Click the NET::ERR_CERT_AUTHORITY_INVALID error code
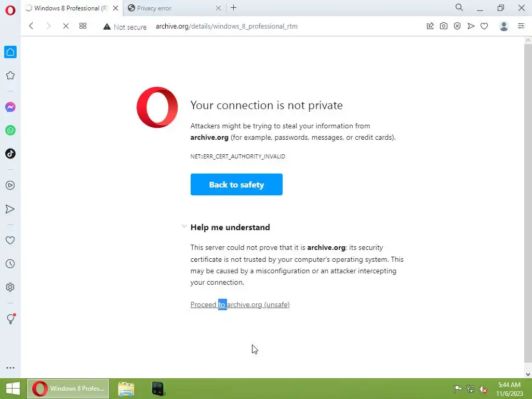 click(x=238, y=156)
